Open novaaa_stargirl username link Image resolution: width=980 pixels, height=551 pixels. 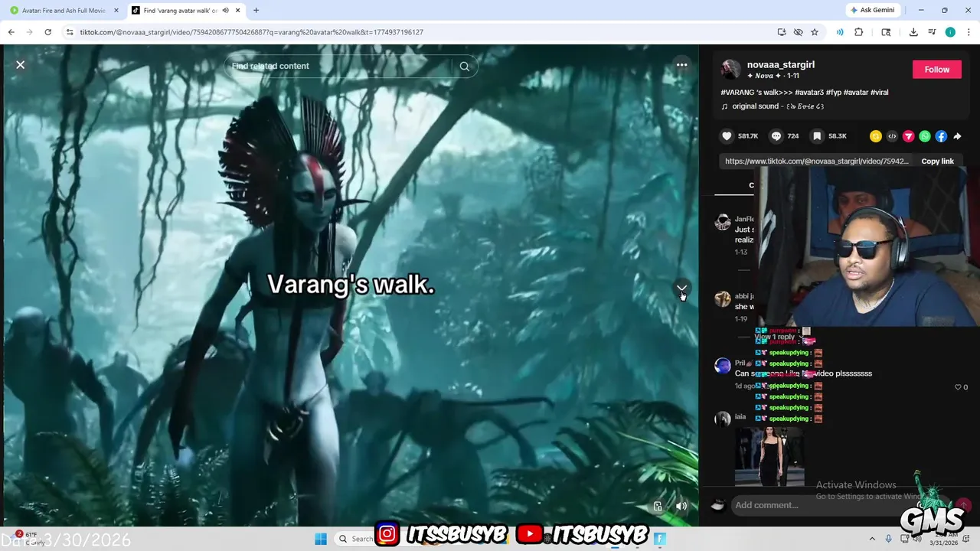(x=780, y=65)
